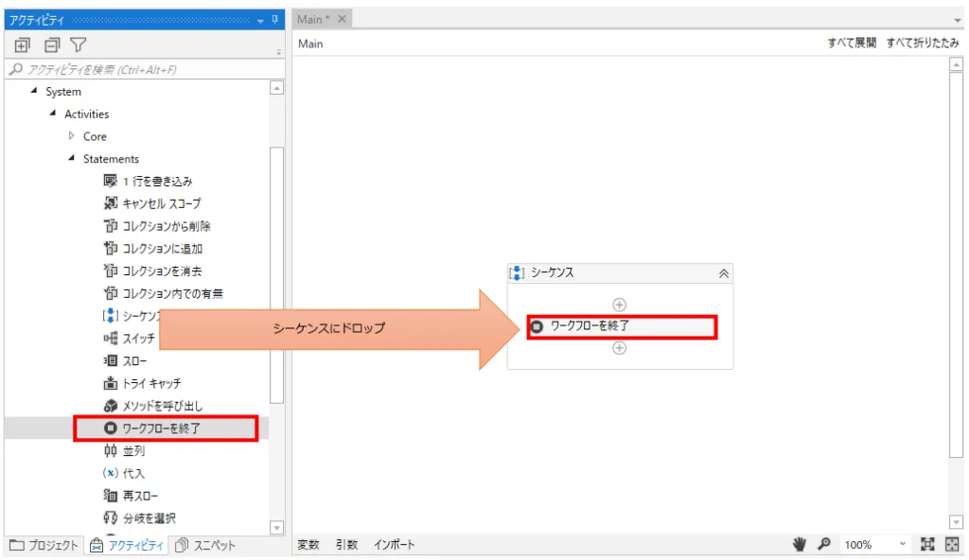The height and width of the screenshot is (560, 969).
Task: Click the plus button below ワークフローを終了 in the sequence
Action: 620,348
